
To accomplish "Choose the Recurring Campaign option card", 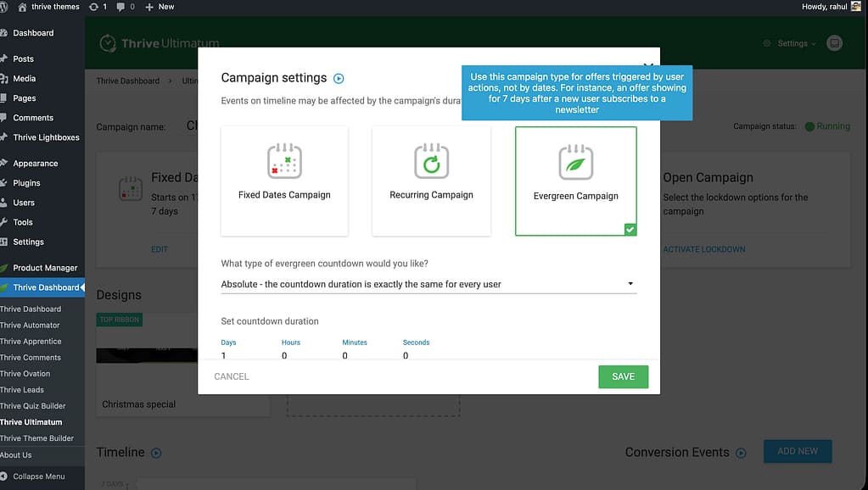I will coord(431,181).
